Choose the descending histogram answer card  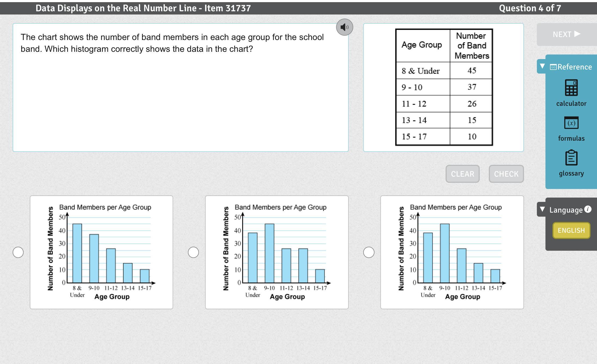click(101, 252)
